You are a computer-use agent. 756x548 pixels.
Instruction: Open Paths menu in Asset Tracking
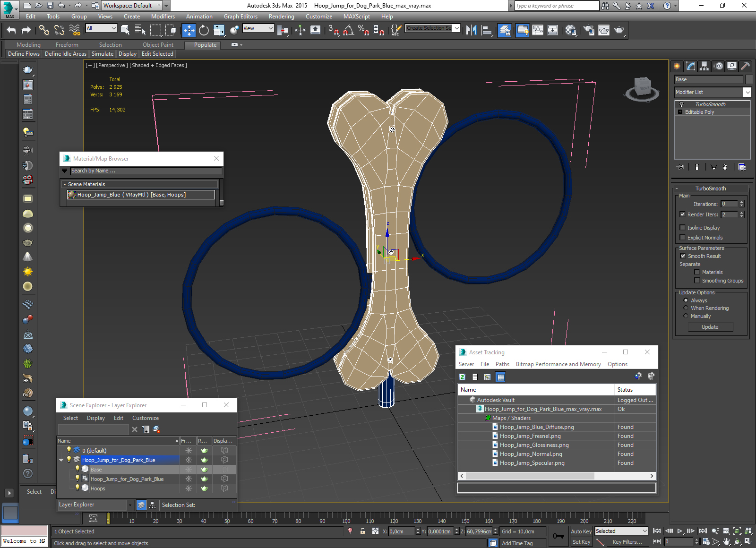[x=502, y=364]
